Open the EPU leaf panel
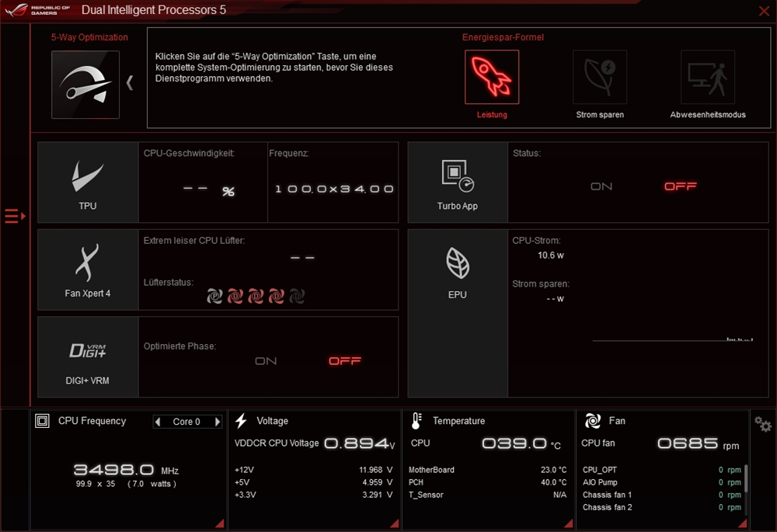This screenshot has width=777, height=532. coord(458,313)
